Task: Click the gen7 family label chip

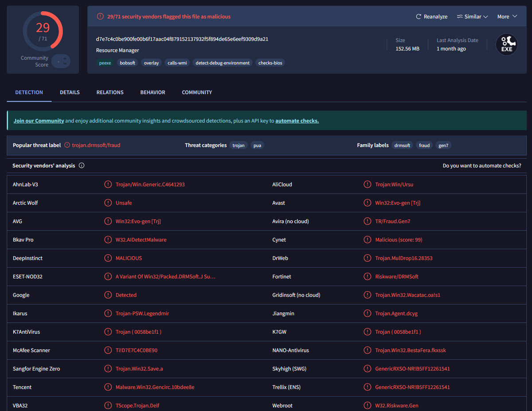Action: [443, 145]
